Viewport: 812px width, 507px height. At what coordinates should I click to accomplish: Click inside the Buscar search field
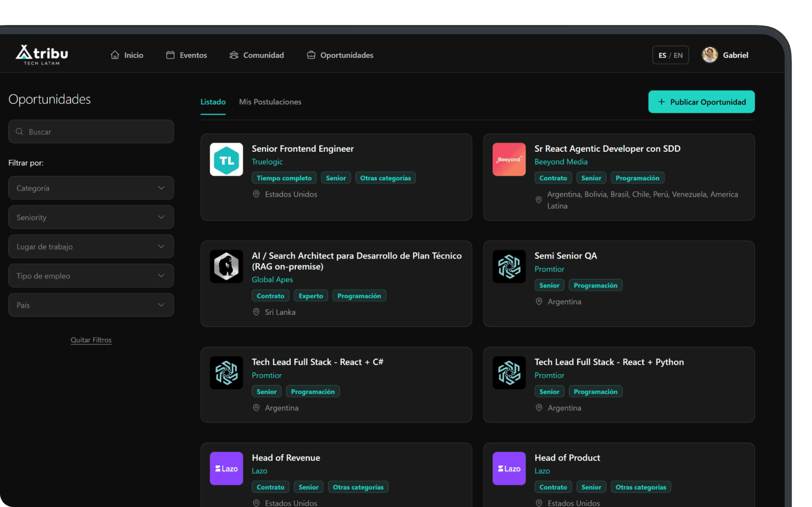pyautogui.click(x=91, y=132)
